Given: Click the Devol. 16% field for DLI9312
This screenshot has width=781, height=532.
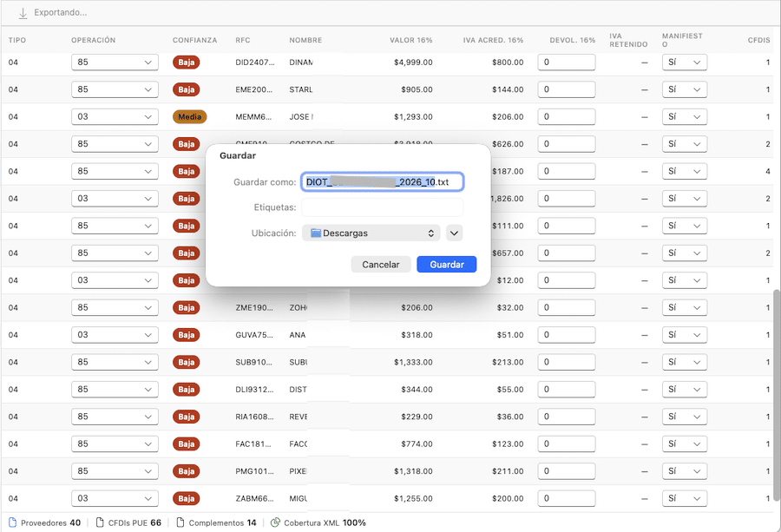Looking at the screenshot, I should (x=567, y=390).
